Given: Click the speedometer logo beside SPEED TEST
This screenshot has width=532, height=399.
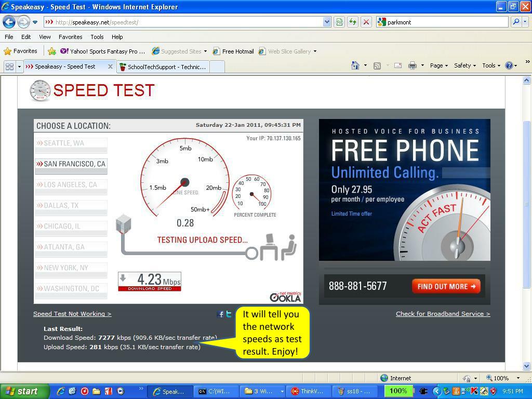Looking at the screenshot, I should (x=40, y=90).
